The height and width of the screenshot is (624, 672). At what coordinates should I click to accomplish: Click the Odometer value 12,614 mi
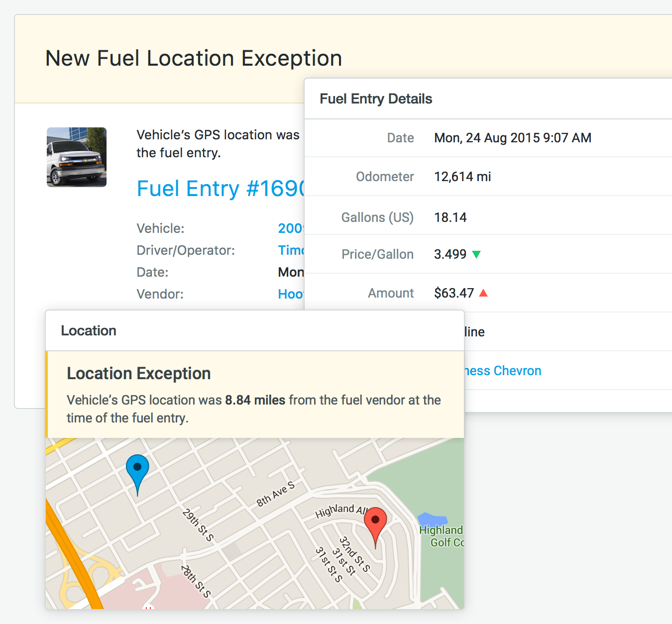click(x=462, y=177)
